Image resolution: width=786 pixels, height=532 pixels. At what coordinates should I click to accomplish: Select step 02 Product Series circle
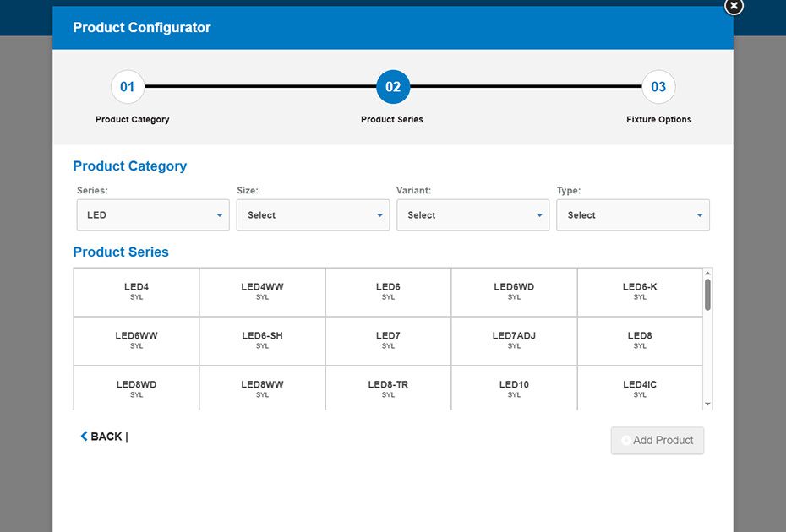click(x=393, y=87)
